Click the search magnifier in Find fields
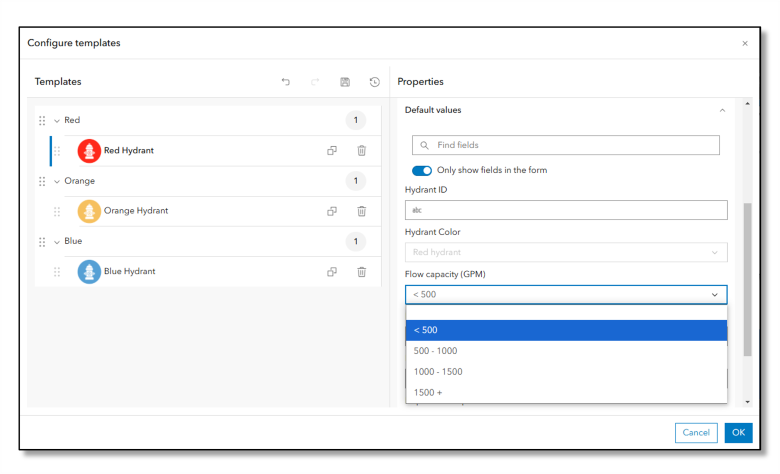The width and height of the screenshot is (780, 474). (x=424, y=145)
